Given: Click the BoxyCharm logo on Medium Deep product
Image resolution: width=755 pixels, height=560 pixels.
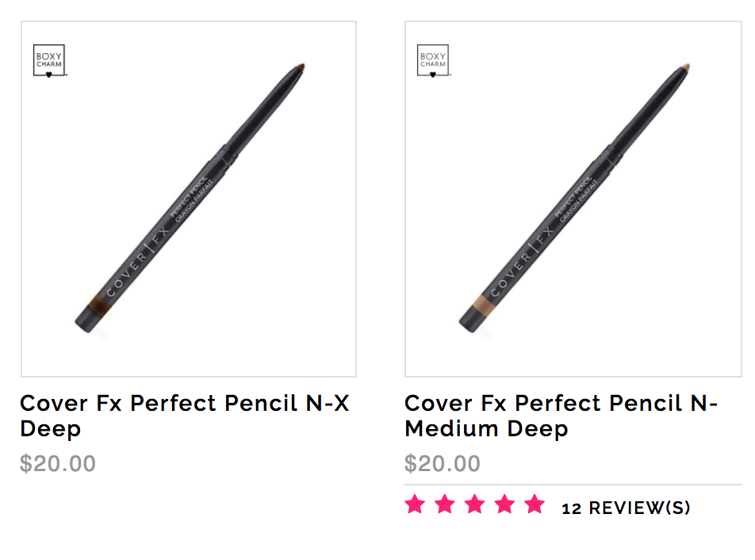Looking at the screenshot, I should coord(433,60).
